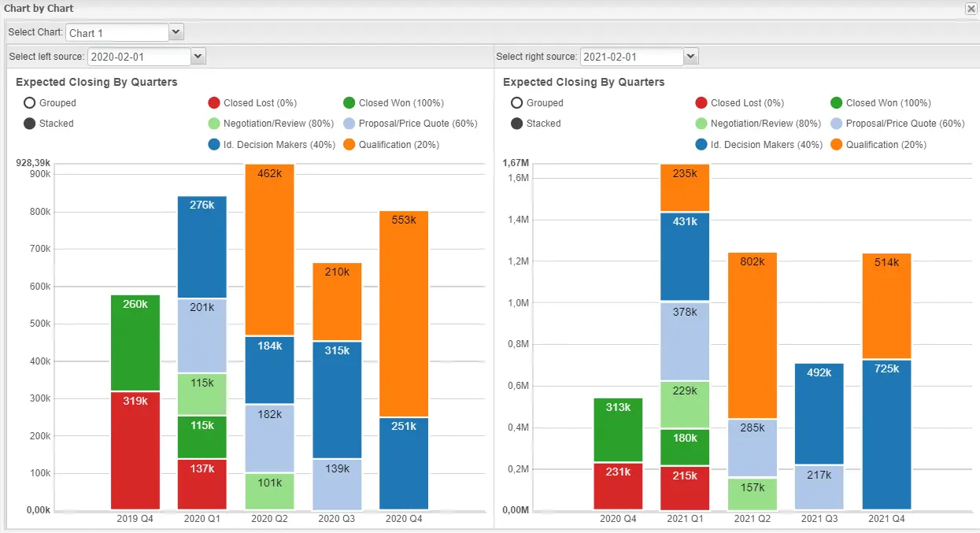Expand the left source date dropdown
The image size is (980, 533).
click(x=198, y=57)
